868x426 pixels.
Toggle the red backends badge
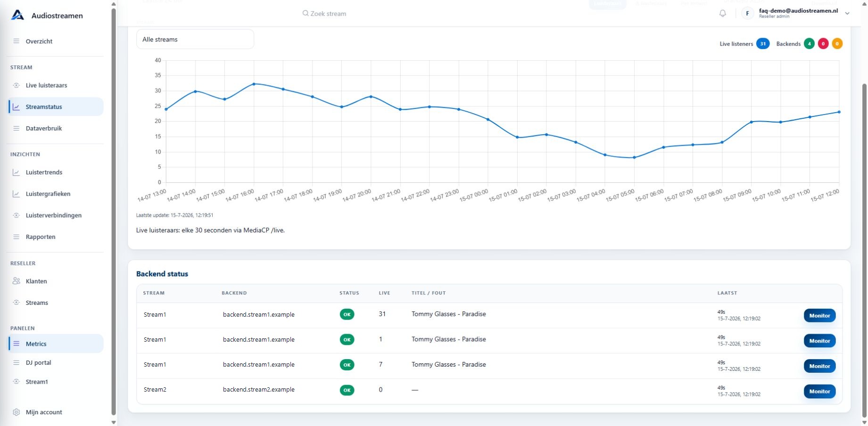[x=823, y=44]
